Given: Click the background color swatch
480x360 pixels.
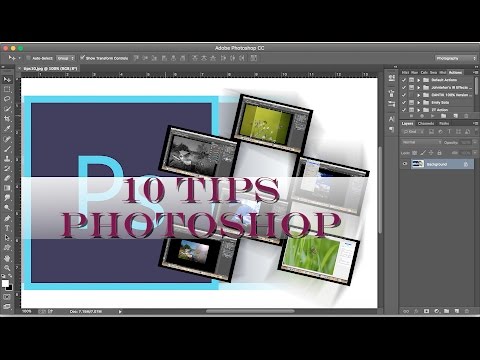Looking at the screenshot, I should 10,288.
